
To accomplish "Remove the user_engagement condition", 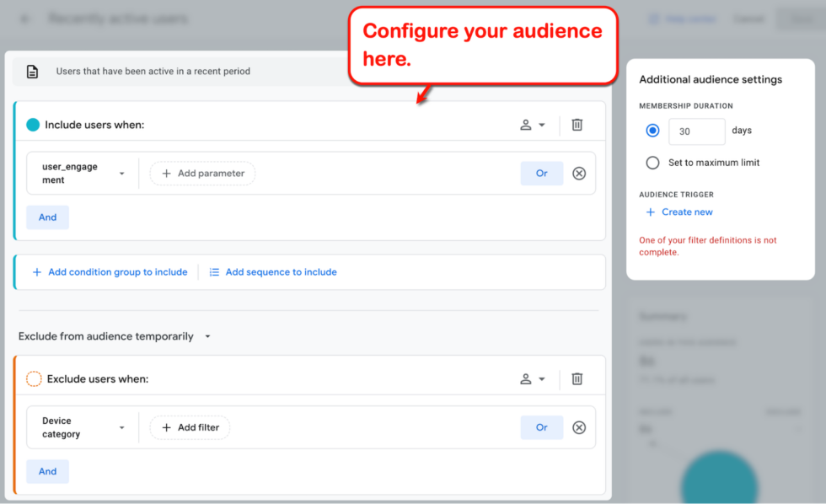I will point(579,173).
